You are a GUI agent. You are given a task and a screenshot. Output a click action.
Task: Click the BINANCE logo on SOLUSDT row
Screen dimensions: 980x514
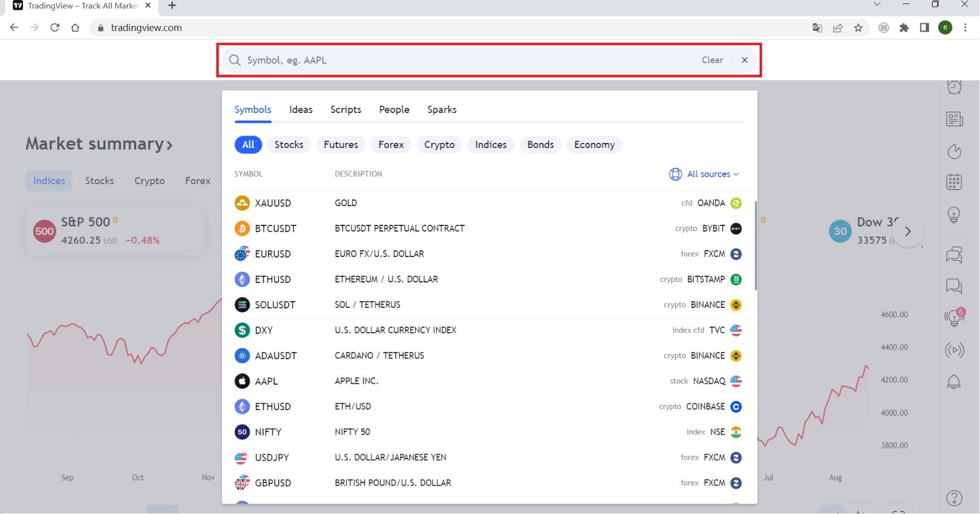pos(735,304)
